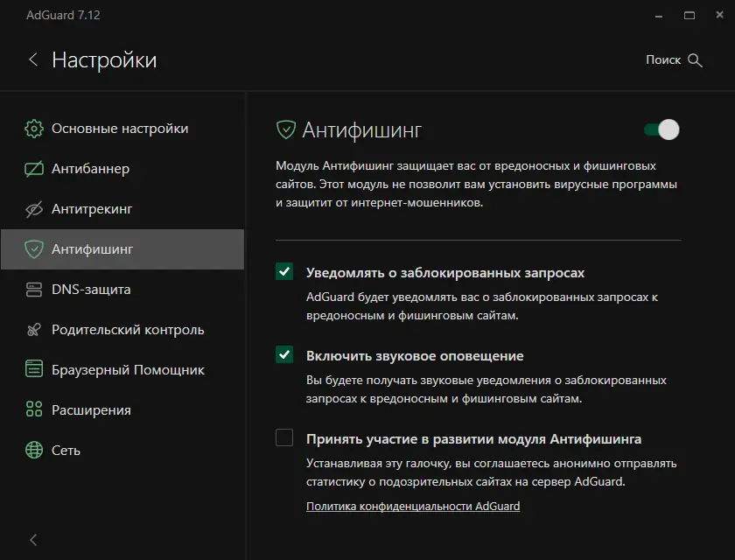This screenshot has height=560, width=735.
Task: Click the DNS-защита server icon
Action: coord(34,290)
